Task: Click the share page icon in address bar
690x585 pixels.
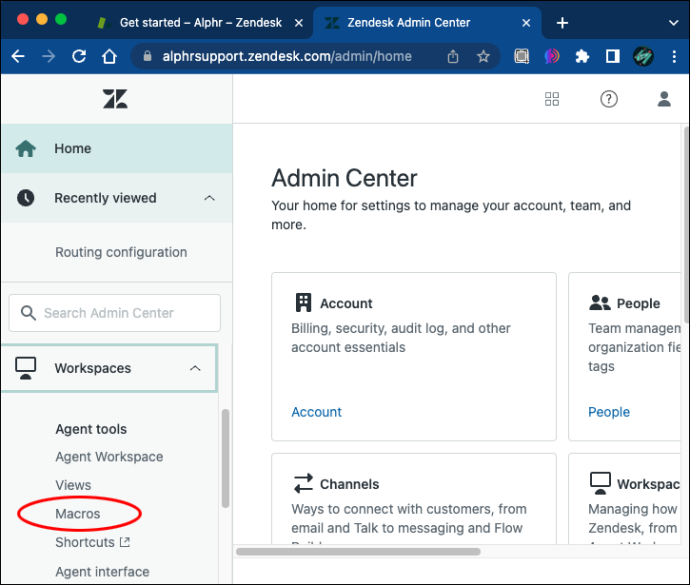Action: 453,56
